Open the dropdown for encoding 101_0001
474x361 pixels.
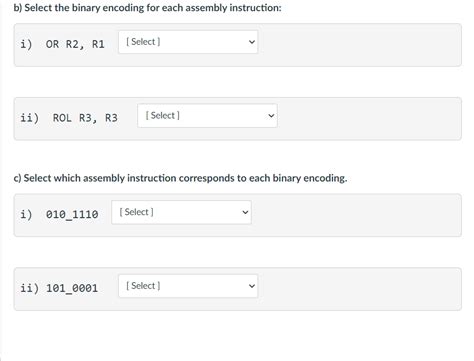click(x=188, y=286)
